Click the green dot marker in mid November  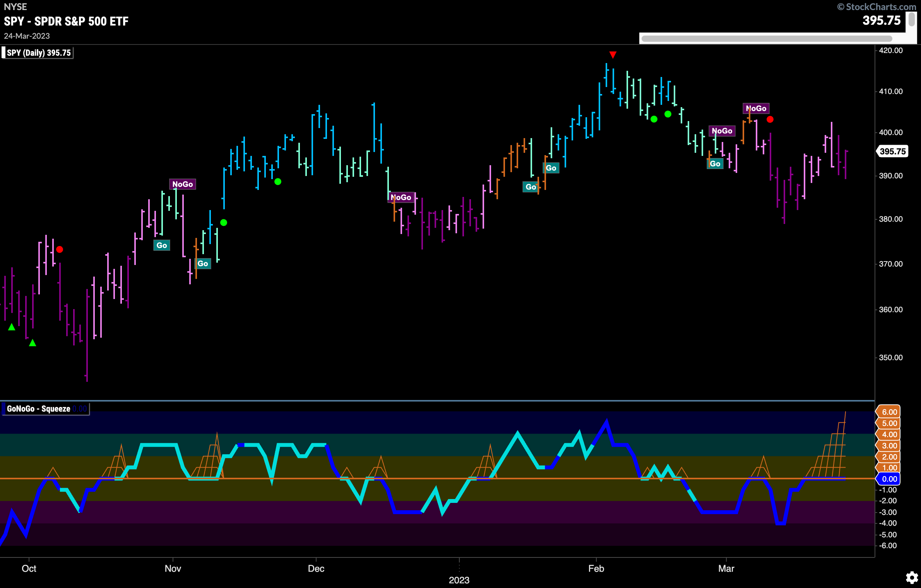tap(224, 222)
